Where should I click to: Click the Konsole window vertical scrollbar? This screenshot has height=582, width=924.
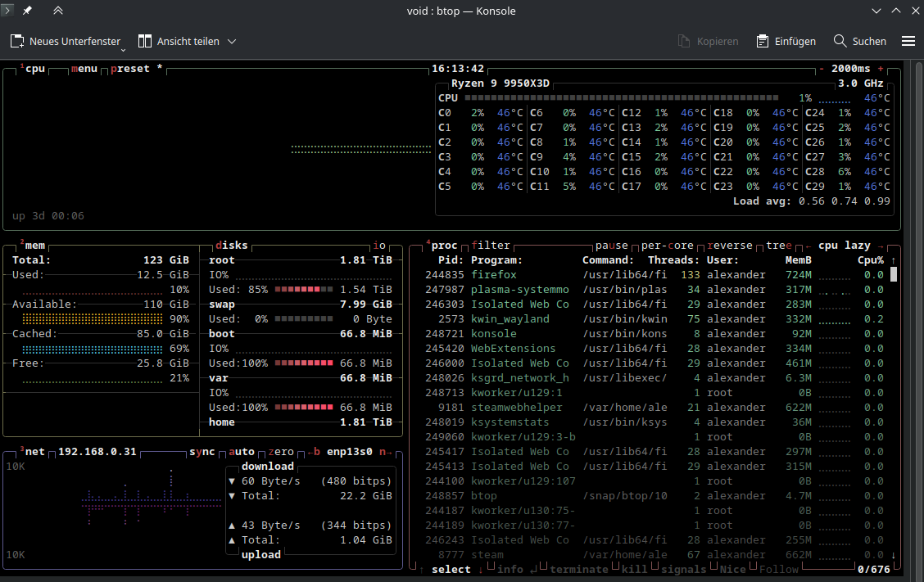[917, 318]
